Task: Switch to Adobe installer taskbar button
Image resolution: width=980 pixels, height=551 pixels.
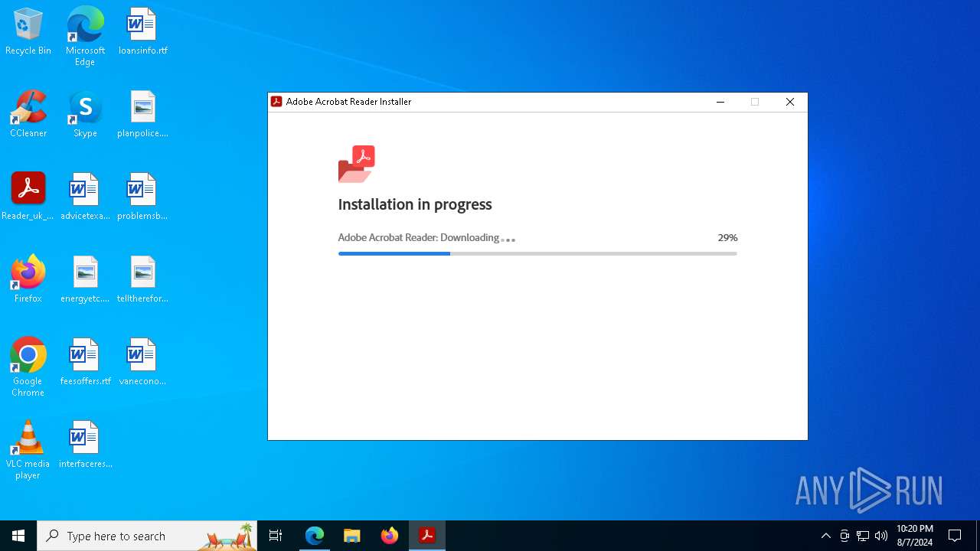Action: [x=427, y=536]
